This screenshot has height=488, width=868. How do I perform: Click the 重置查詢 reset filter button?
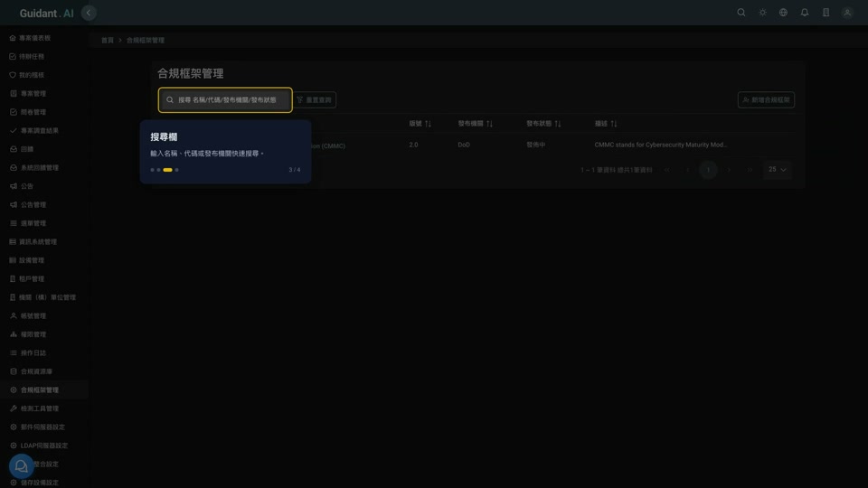click(314, 99)
